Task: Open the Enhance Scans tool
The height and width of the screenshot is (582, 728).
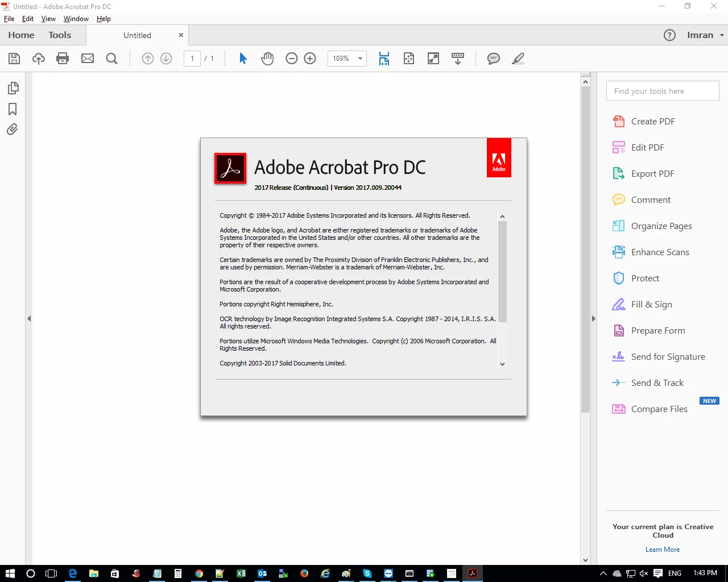Action: (x=651, y=252)
